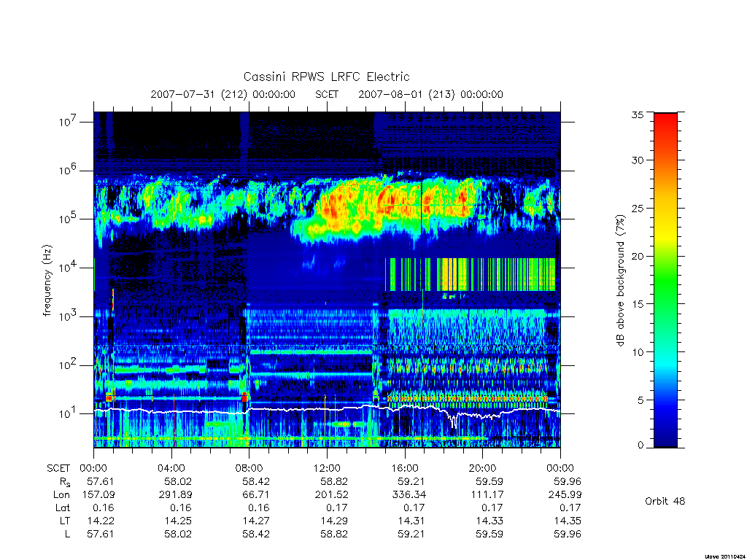The height and width of the screenshot is (560, 747).
Task: Click the 10^5 frequency tick label
Action: [x=69, y=219]
